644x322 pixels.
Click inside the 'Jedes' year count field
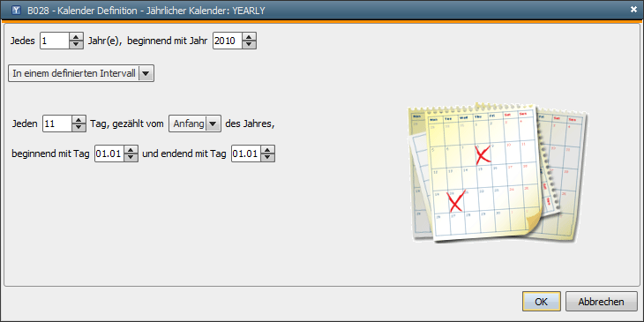55,41
